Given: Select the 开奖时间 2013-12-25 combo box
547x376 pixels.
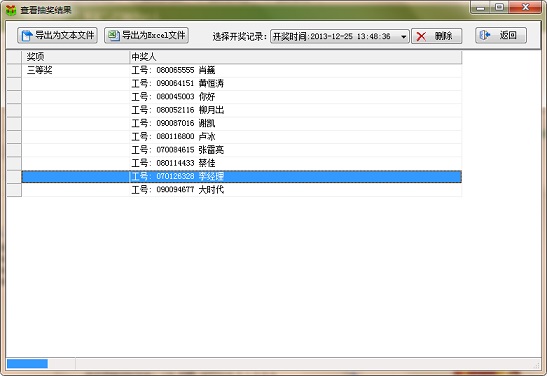Looking at the screenshot, I should (x=340, y=36).
